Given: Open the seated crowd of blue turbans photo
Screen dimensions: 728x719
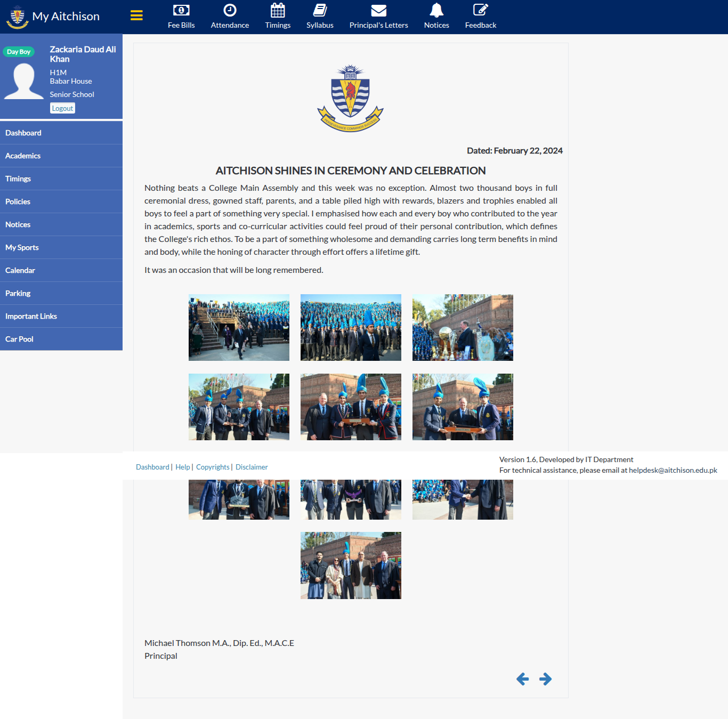Looking at the screenshot, I should tap(351, 327).
